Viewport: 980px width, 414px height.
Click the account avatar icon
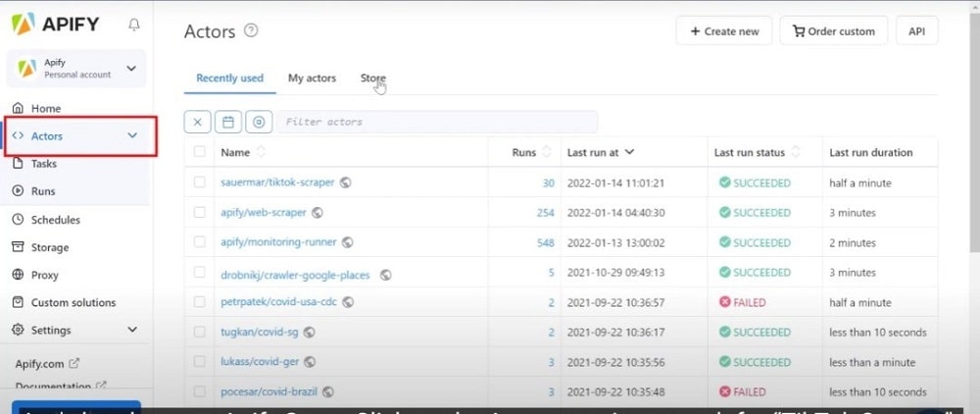coord(26,68)
